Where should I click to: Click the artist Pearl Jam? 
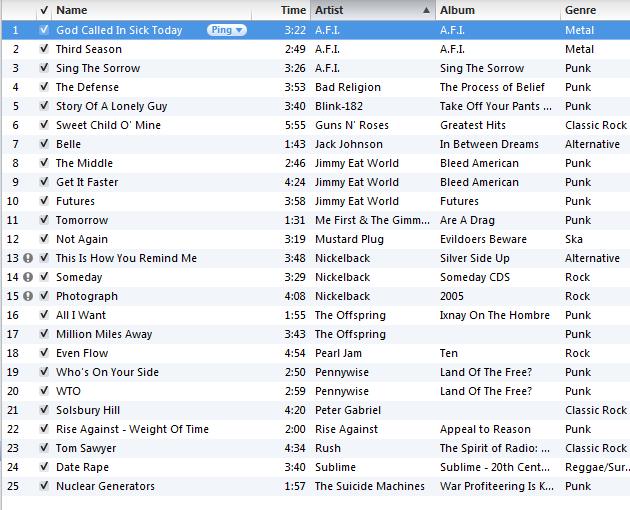338,353
